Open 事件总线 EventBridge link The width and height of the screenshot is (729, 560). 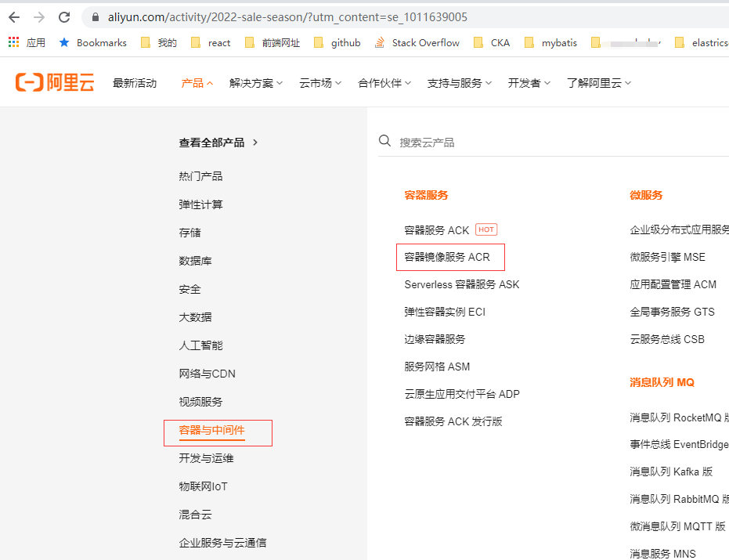(x=679, y=445)
